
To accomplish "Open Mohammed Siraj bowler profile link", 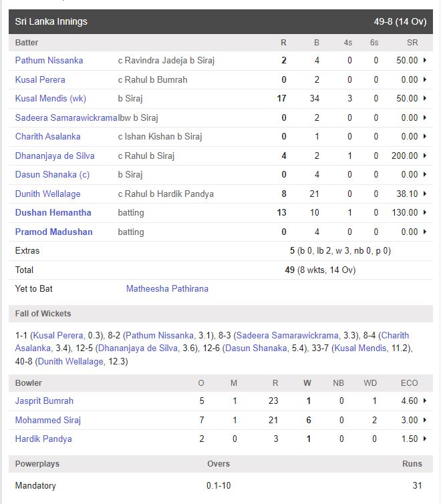I will point(47,421).
